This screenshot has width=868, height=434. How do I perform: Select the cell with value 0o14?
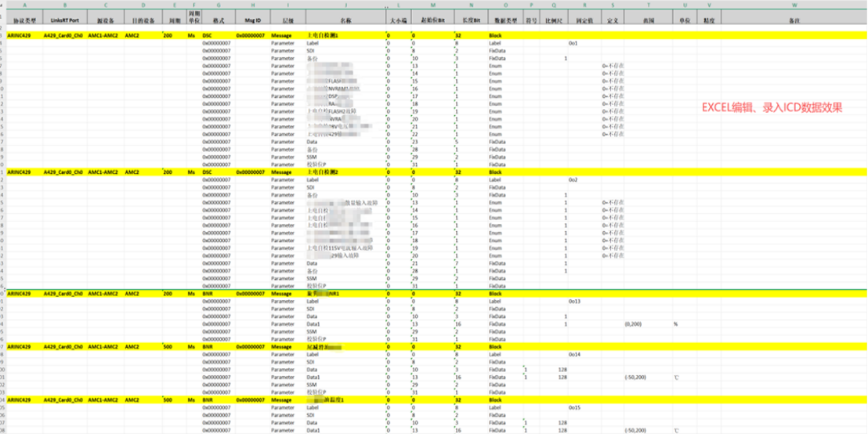click(x=574, y=355)
